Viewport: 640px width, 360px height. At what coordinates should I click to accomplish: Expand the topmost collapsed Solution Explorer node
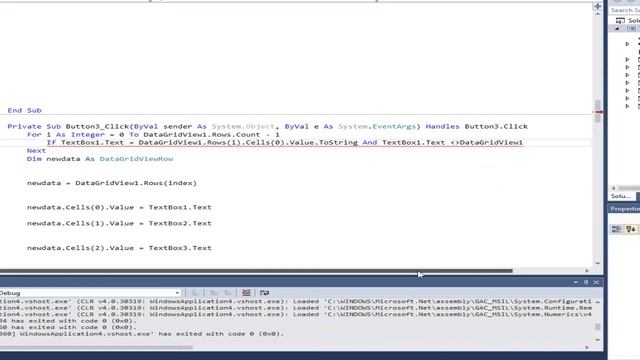627,44
